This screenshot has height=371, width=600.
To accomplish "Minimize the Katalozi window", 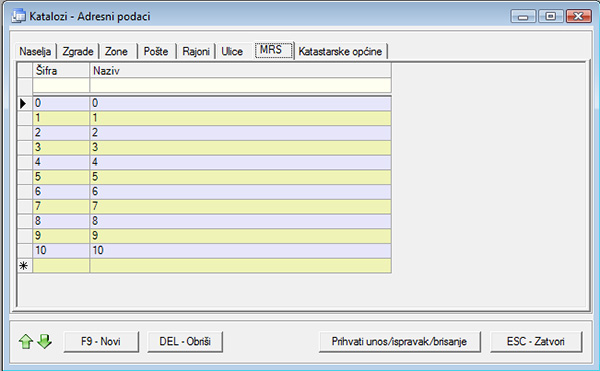I will [x=523, y=16].
